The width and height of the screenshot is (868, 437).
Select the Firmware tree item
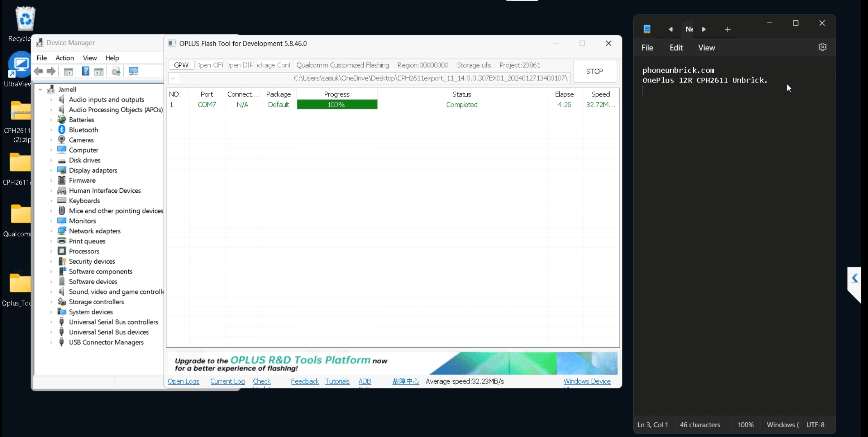[x=82, y=180]
